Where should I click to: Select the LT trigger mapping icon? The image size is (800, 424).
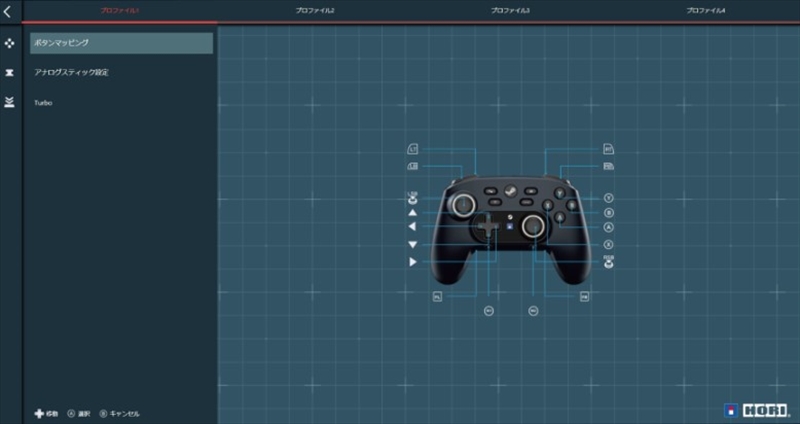[x=413, y=149]
